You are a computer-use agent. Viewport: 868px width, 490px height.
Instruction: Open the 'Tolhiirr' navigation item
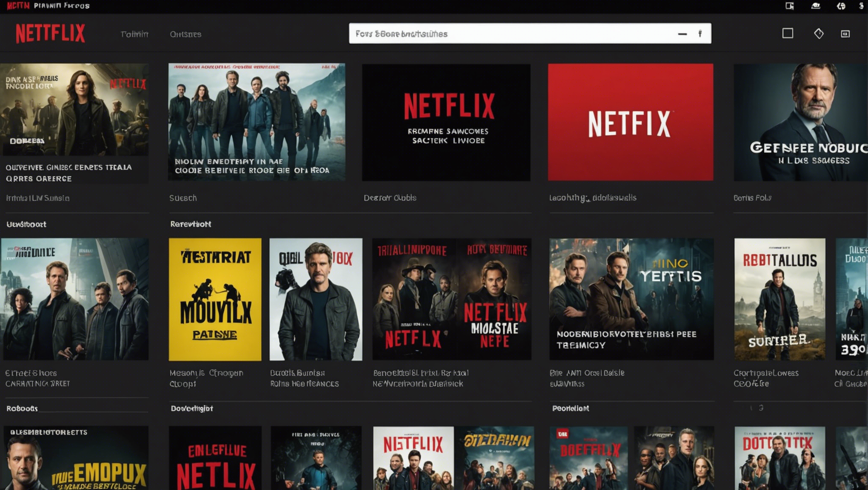(x=134, y=34)
